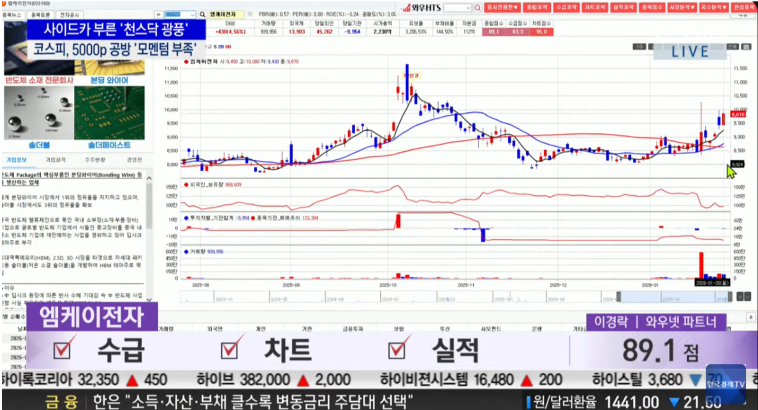Click the WowHTS search magnifier icon
The width and height of the screenshot is (758, 410).
(x=476, y=8)
